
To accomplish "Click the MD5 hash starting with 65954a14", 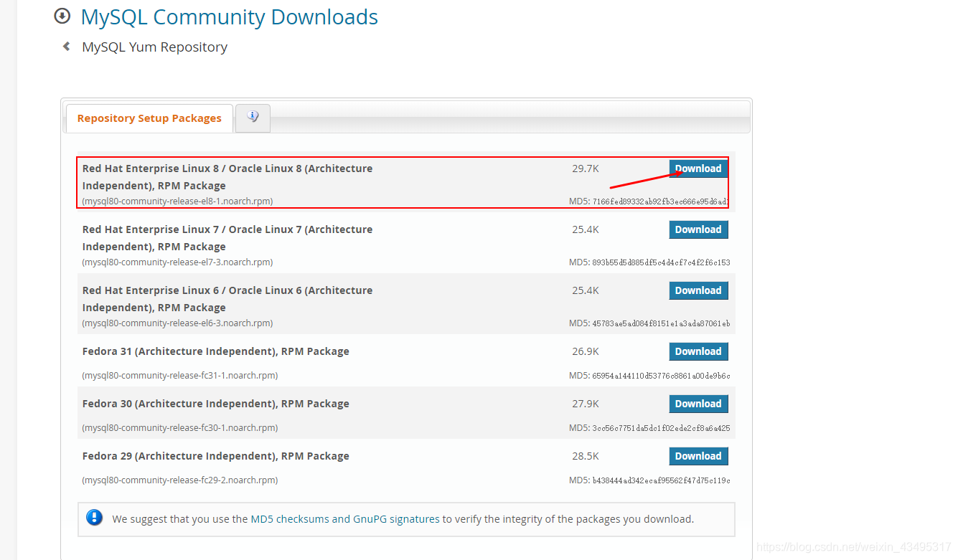I will [661, 376].
